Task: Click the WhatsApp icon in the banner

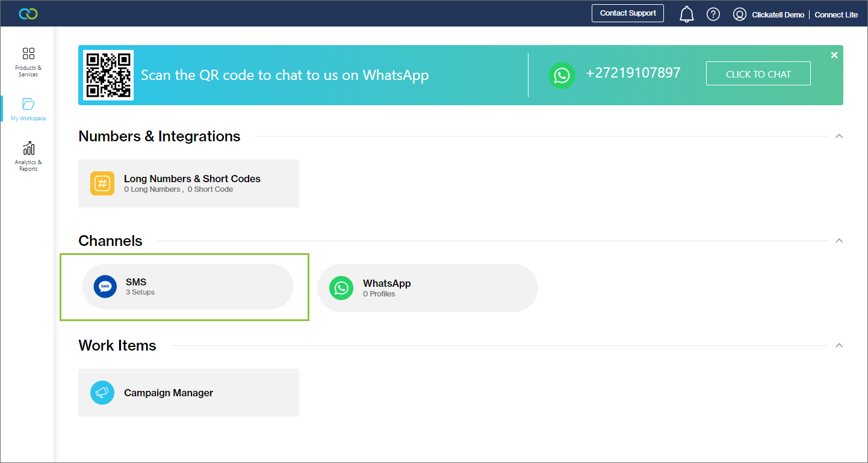Action: pos(562,75)
